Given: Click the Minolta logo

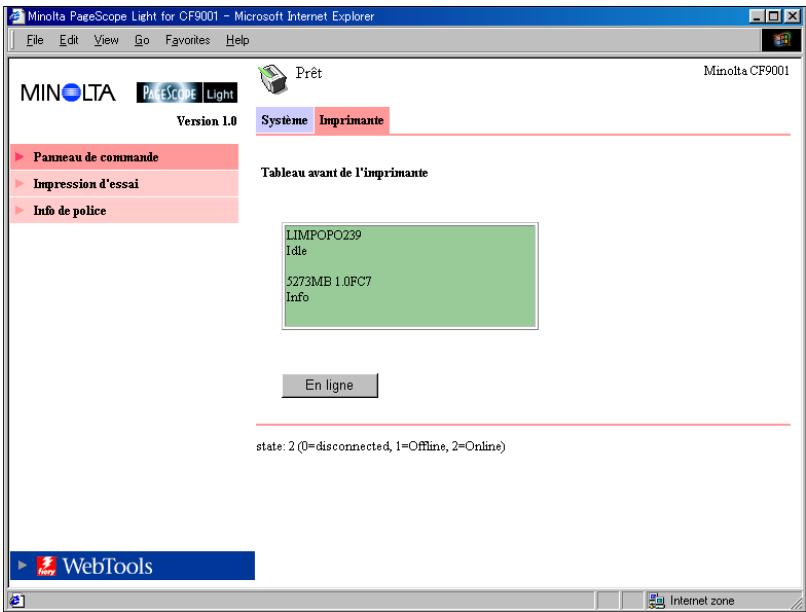Looking at the screenshot, I should pos(68,92).
